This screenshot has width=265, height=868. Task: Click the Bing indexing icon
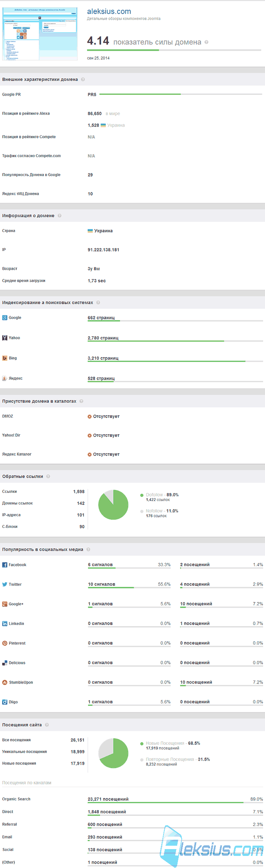click(5, 358)
